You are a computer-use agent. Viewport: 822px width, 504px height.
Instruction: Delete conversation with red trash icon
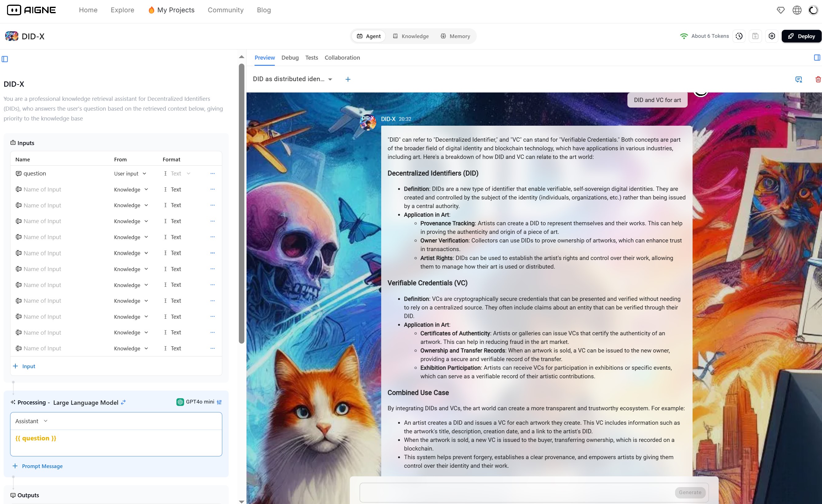[818, 79]
